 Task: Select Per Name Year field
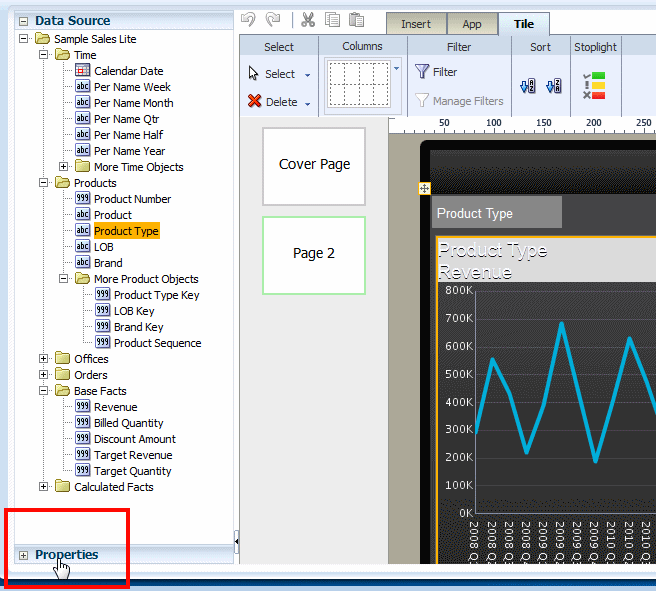click(129, 151)
